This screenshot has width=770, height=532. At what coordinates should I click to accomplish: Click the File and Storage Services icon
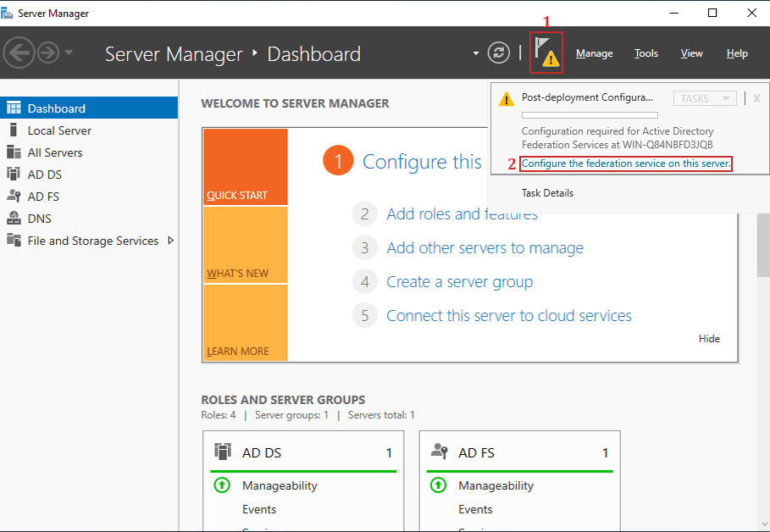coord(14,240)
